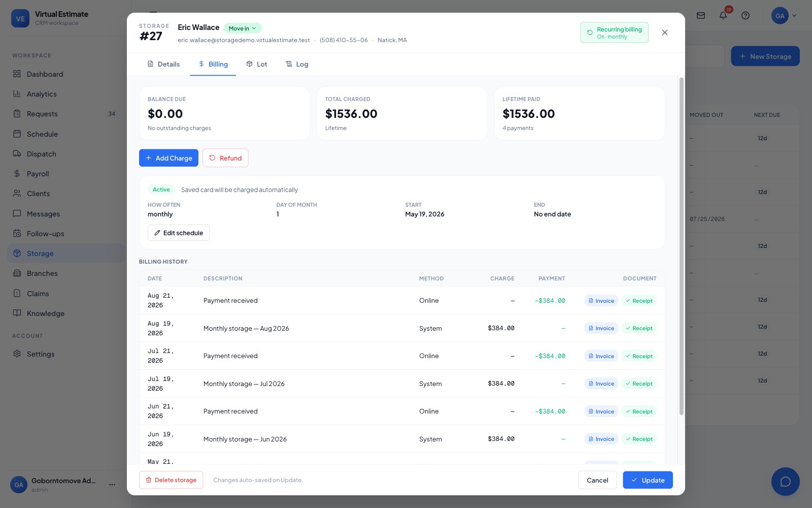Image resolution: width=812 pixels, height=508 pixels.
Task: Open the chat bubble widget
Action: pos(785,481)
